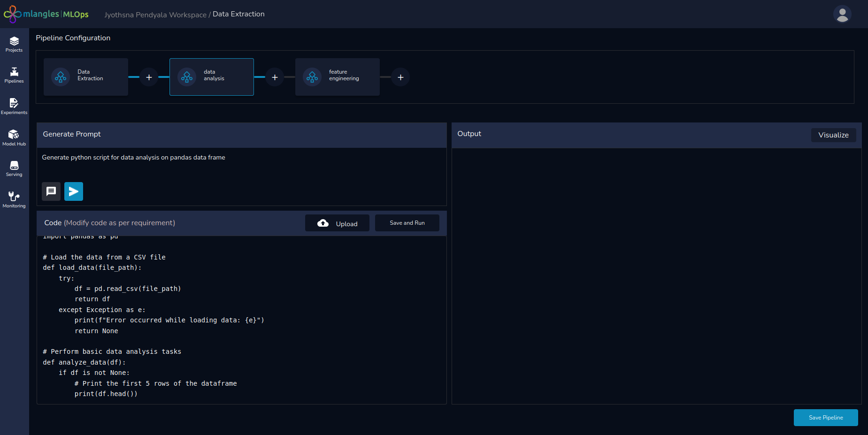Navigate to Serving section

click(14, 168)
